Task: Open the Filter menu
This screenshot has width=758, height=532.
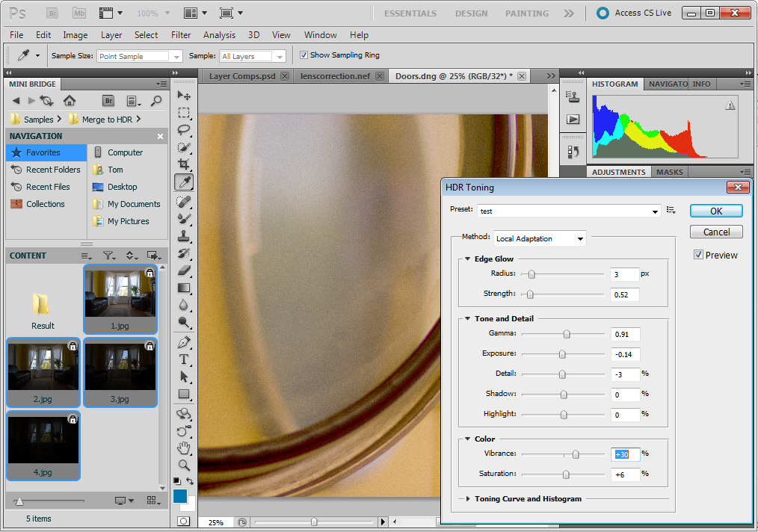Action: pos(182,35)
